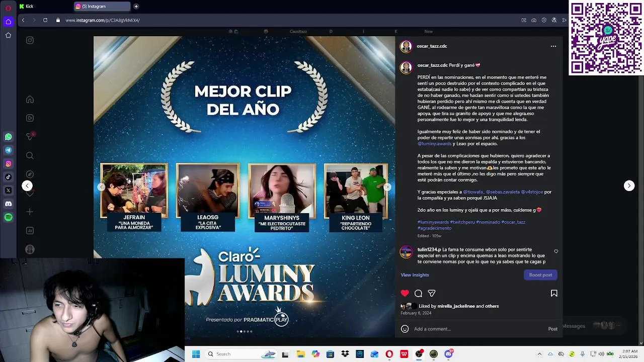Image resolution: width=644 pixels, height=362 pixels.
Task: Open Instagram panel in Opera sidebar
Action: point(8,163)
